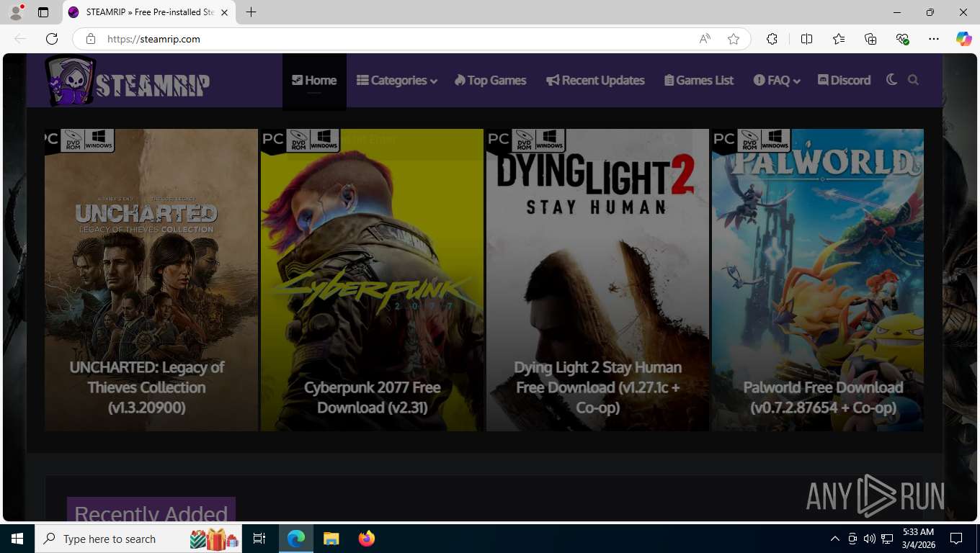
Task: Open the notification center icon
Action: click(956, 539)
